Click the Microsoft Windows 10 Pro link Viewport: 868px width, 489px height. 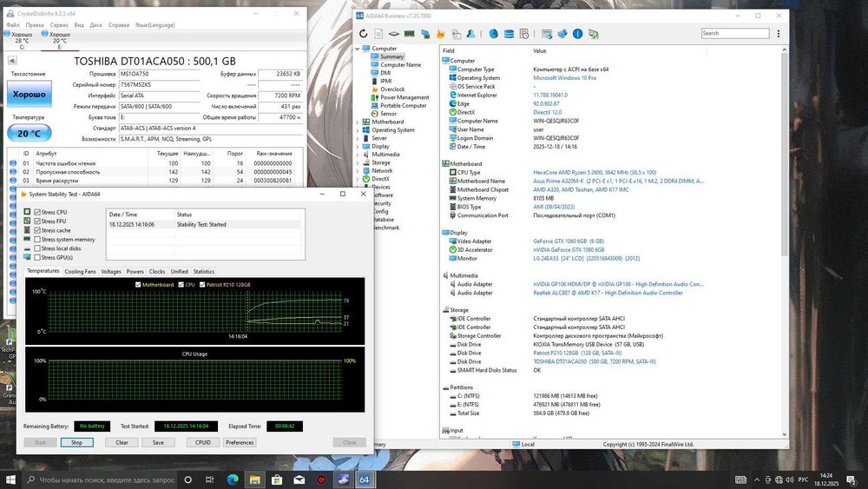565,78
